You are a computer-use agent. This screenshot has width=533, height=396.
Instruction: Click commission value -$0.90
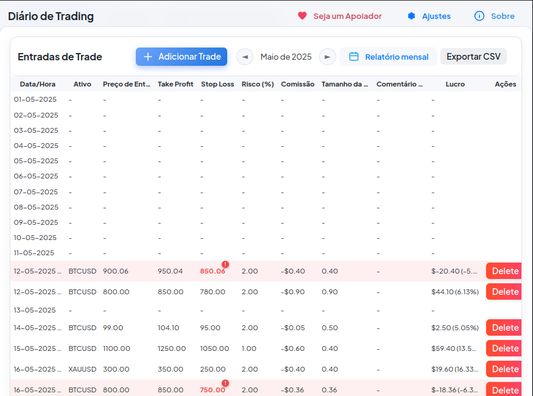[x=293, y=292]
